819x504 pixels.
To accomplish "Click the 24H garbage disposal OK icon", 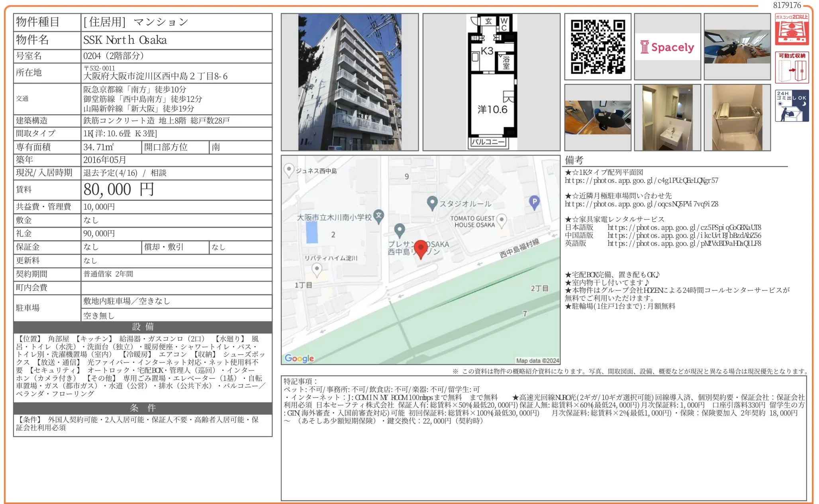I will pyautogui.click(x=792, y=106).
